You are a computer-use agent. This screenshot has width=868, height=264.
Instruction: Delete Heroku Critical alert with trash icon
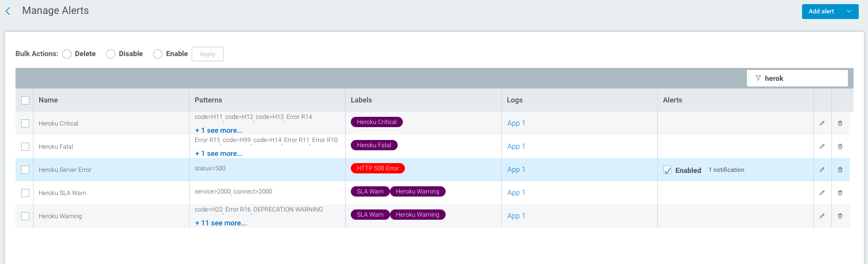pyautogui.click(x=840, y=124)
